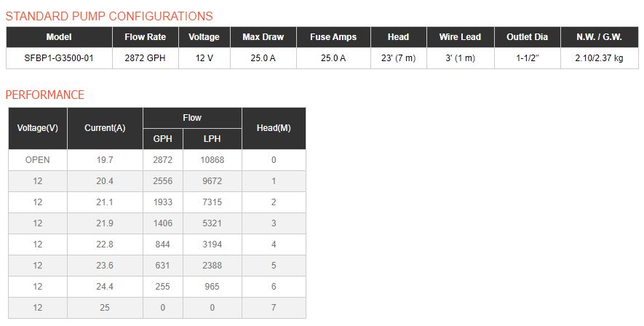Click the Outlet Dia column header
The width and height of the screenshot is (644, 326).
point(527,37)
